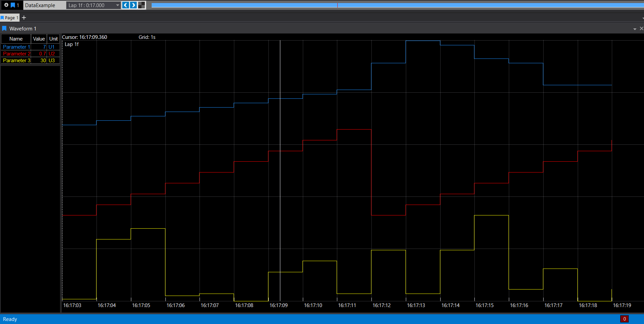The image size is (644, 324).
Task: Click the 16:17:19 time axis label
Action: (622, 305)
